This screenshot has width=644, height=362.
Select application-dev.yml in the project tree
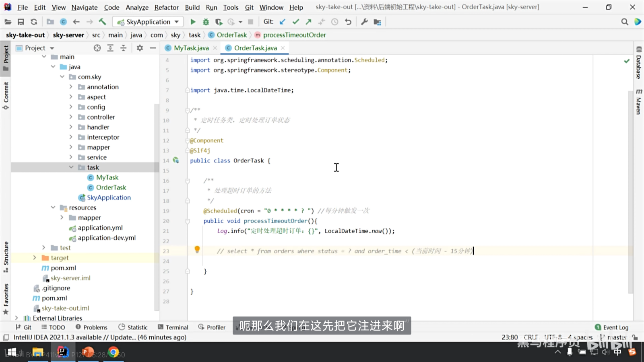coord(107,237)
